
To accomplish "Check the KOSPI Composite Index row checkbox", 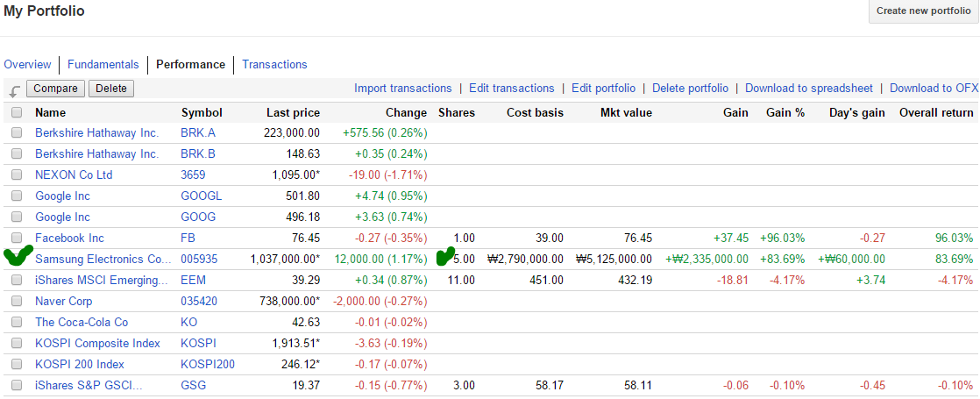I will tap(17, 344).
